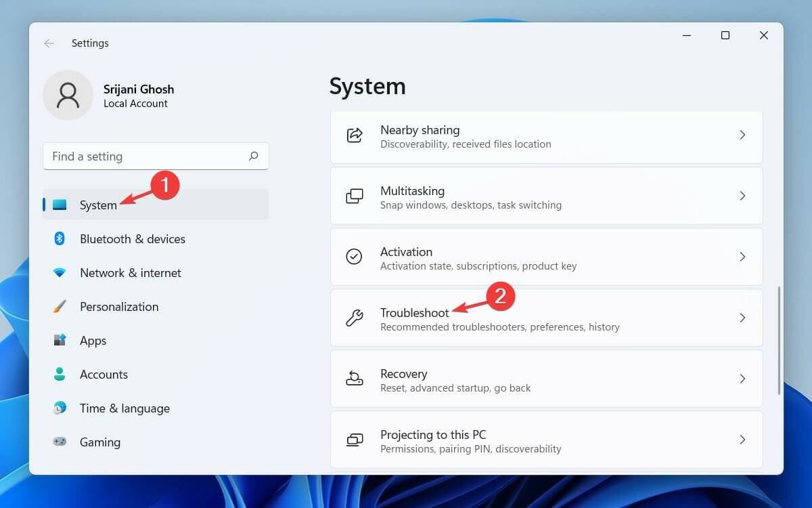Click the Find a setting search field
Image resolution: width=812 pixels, height=508 pixels.
tap(135, 156)
